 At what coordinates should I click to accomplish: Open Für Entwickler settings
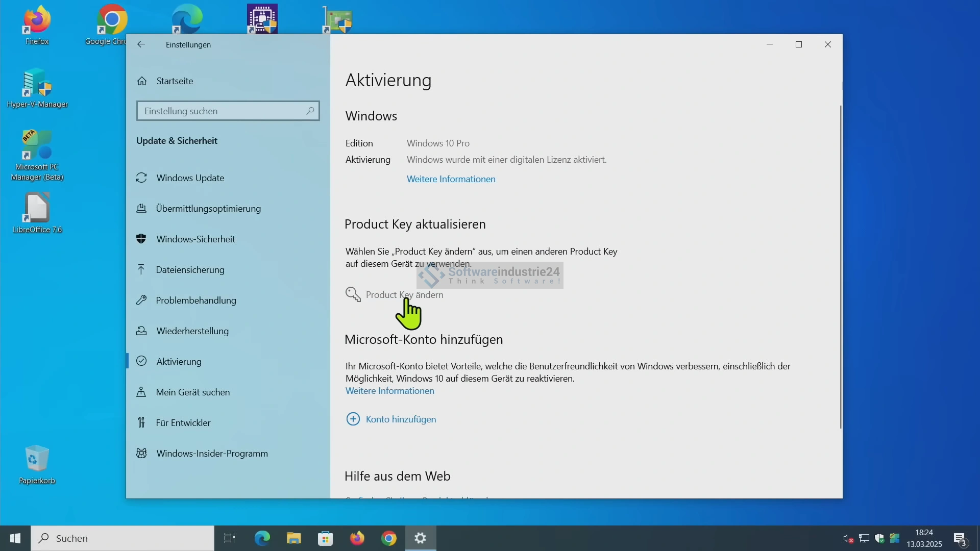(183, 423)
